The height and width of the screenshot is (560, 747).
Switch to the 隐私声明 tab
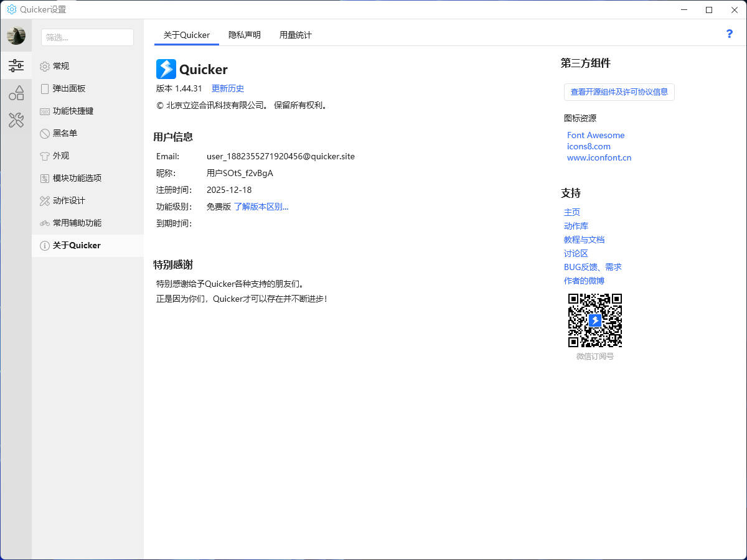pyautogui.click(x=244, y=35)
